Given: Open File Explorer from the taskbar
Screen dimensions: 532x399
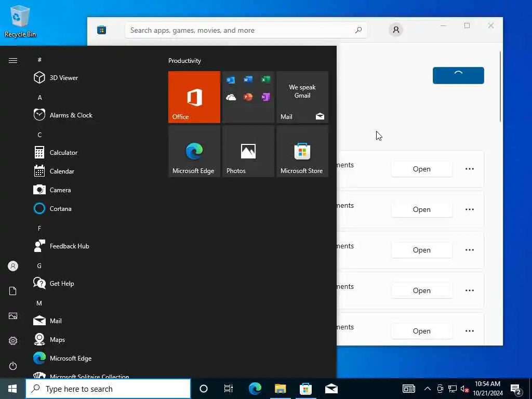Looking at the screenshot, I should coord(280,389).
